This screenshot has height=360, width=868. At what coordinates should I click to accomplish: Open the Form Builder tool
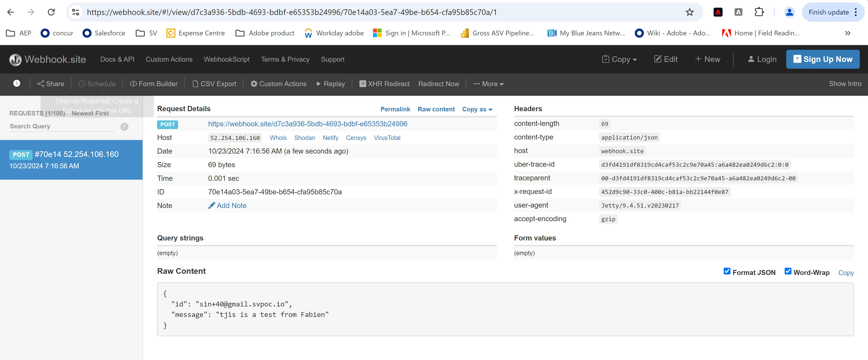154,84
